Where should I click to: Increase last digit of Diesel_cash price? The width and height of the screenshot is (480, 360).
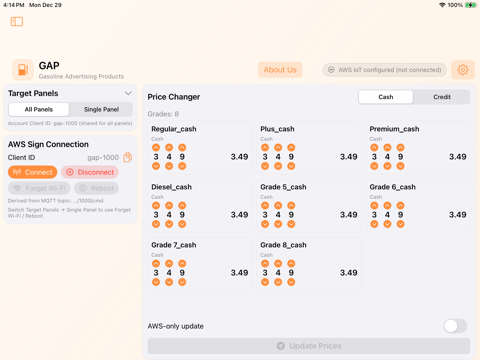(x=182, y=205)
